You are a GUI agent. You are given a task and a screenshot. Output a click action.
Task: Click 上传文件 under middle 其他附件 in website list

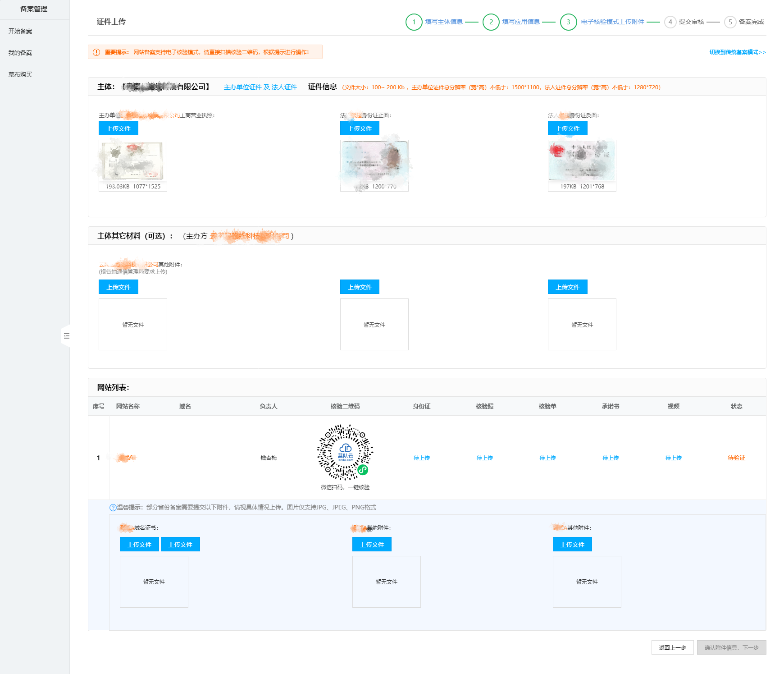pyautogui.click(x=372, y=545)
